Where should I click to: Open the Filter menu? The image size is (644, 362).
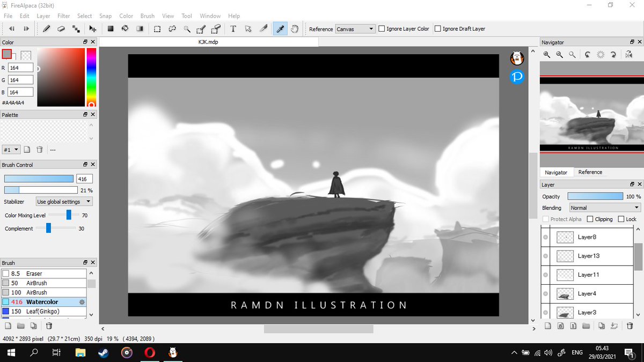tap(63, 16)
